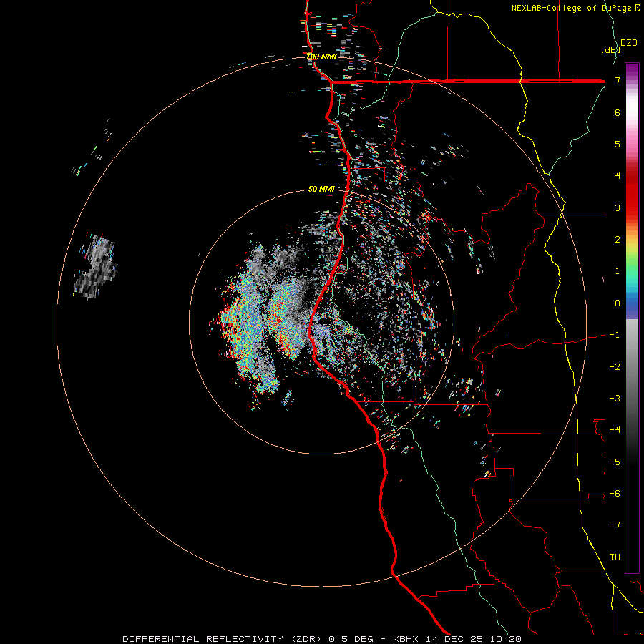Click the -6 dB tick label on the scale

(x=615, y=493)
